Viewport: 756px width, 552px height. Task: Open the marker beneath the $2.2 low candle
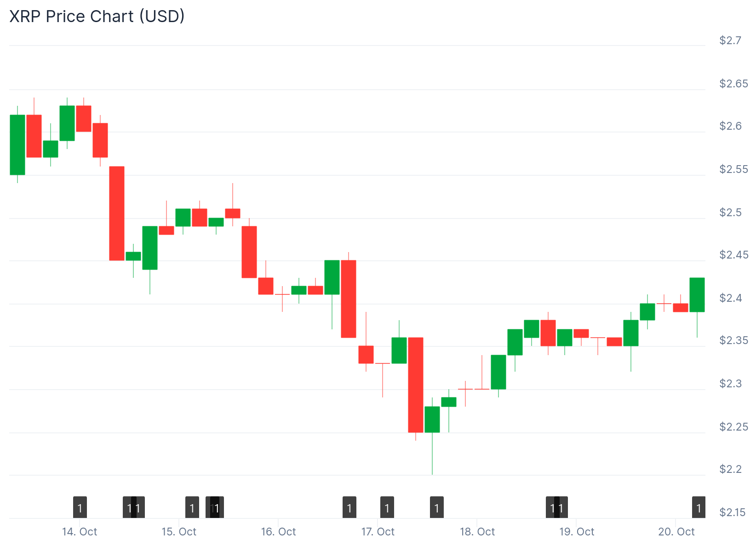coord(437,507)
